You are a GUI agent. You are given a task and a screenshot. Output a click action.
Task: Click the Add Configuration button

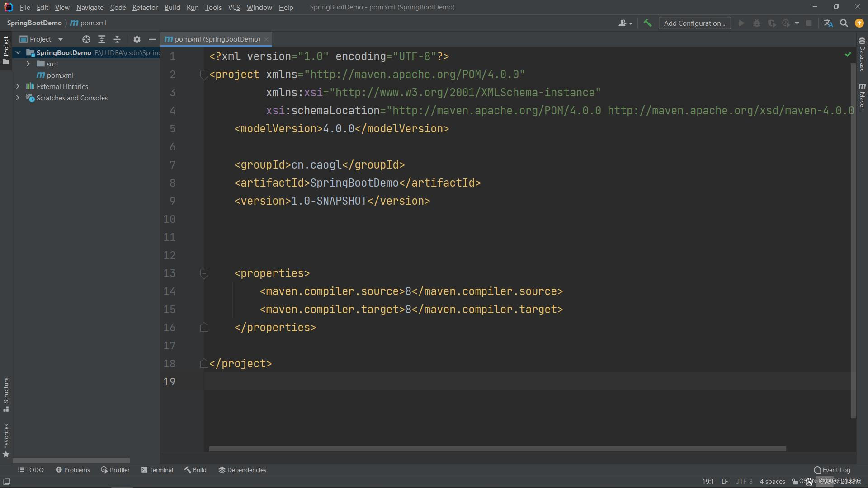(x=694, y=23)
